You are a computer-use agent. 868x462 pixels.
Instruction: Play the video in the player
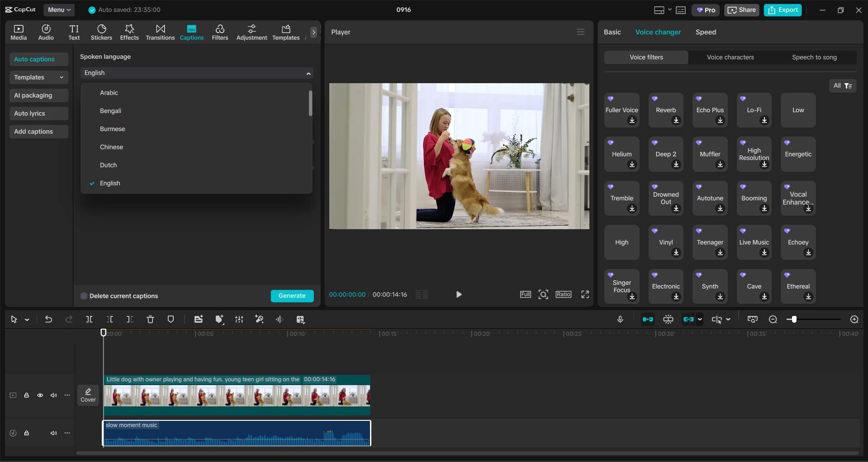(x=459, y=295)
